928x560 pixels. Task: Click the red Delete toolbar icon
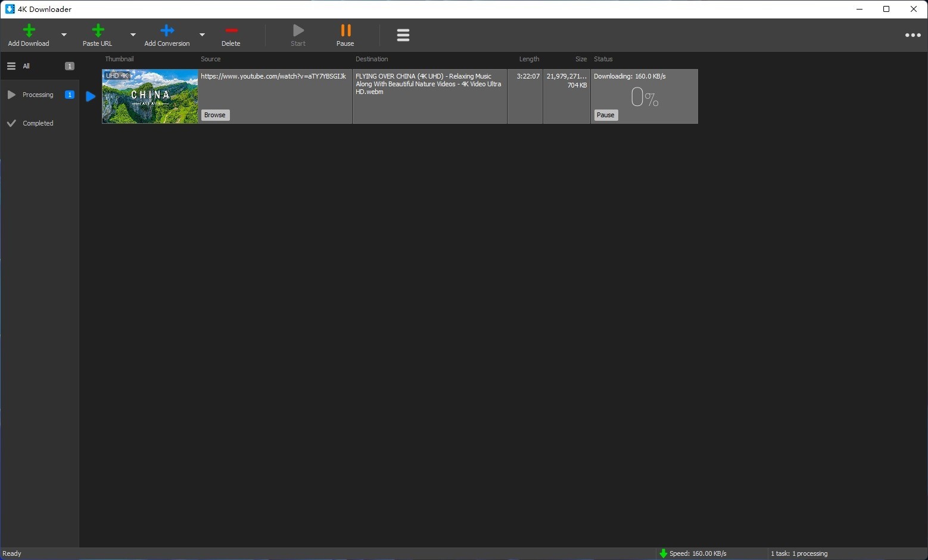[x=231, y=30]
